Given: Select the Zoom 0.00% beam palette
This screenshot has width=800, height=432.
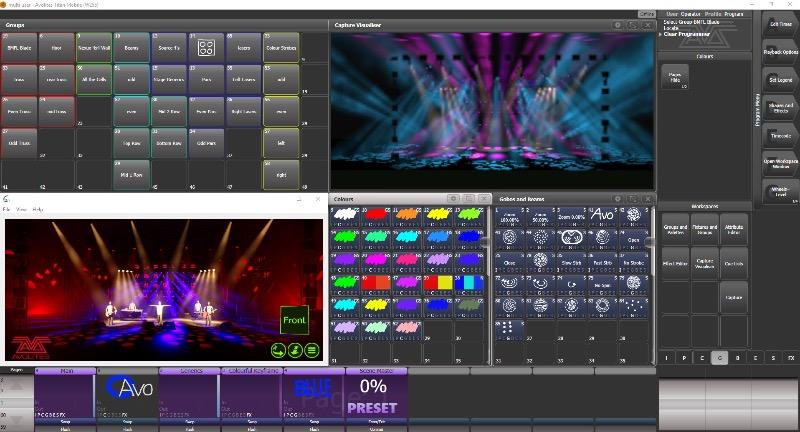Looking at the screenshot, I should tap(571, 217).
